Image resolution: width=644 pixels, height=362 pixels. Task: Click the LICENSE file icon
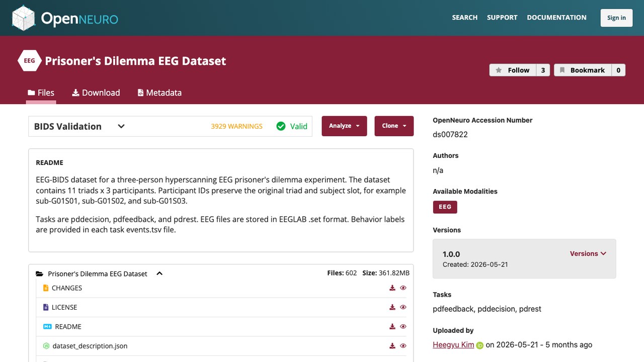(46, 307)
